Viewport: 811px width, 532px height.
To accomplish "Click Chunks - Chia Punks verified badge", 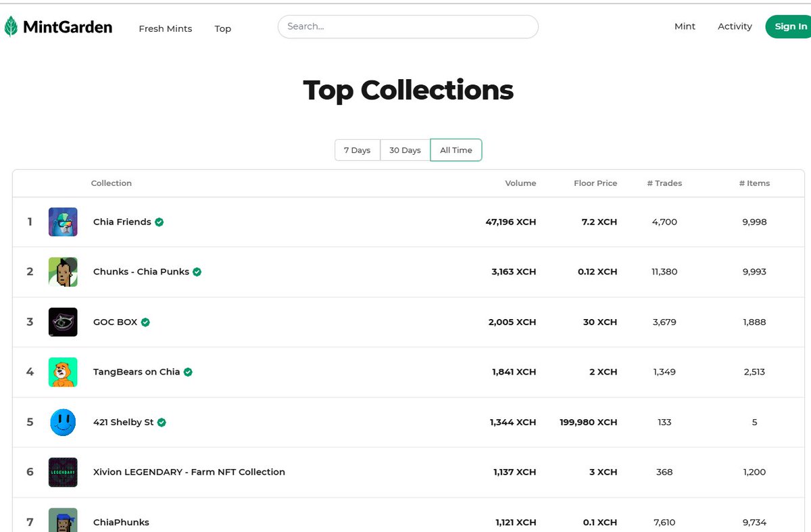I will click(197, 272).
